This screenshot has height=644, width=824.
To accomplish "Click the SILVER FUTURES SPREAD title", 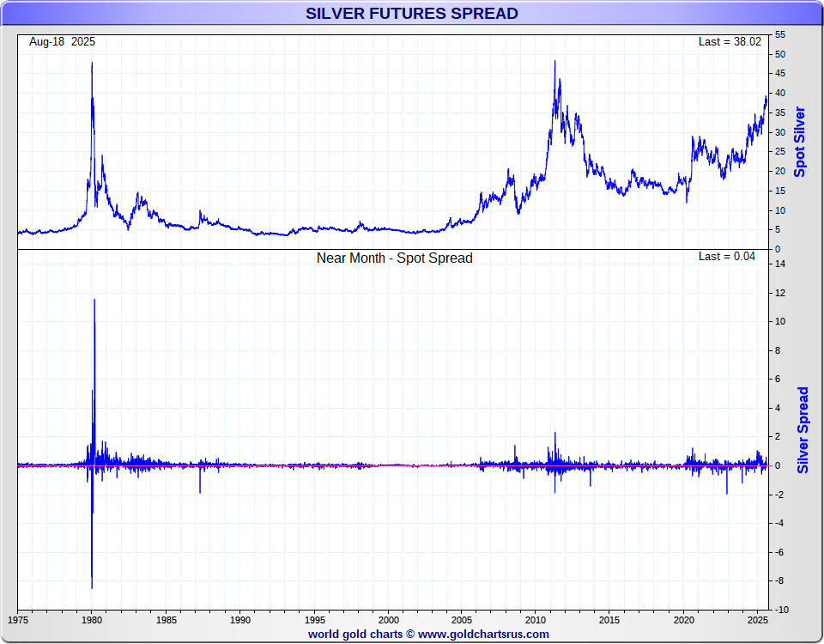I will [x=411, y=13].
